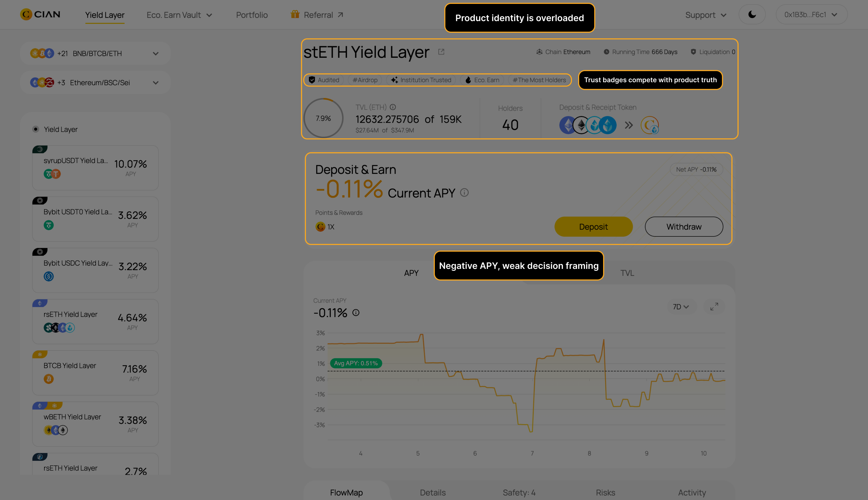The image size is (868, 500).
Task: Open stETH Yield Layer external link icon
Action: (x=441, y=52)
